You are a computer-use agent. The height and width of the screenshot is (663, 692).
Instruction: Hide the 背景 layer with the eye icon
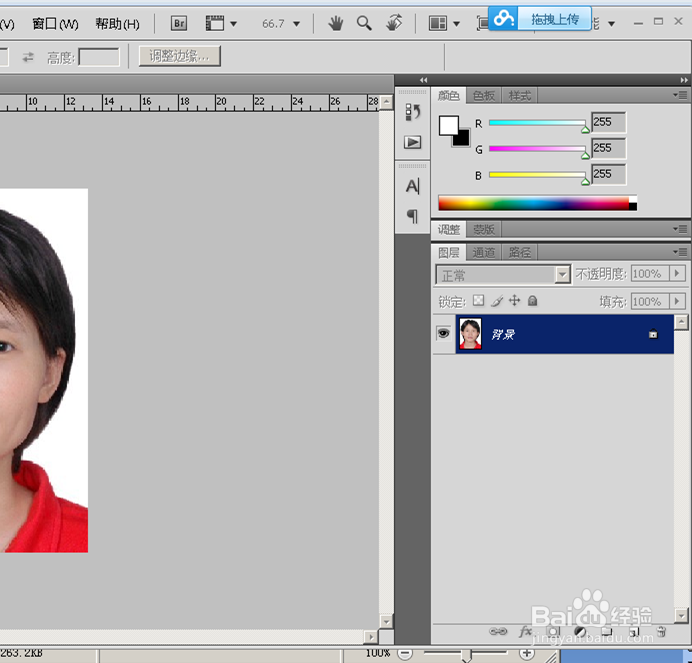click(x=444, y=333)
